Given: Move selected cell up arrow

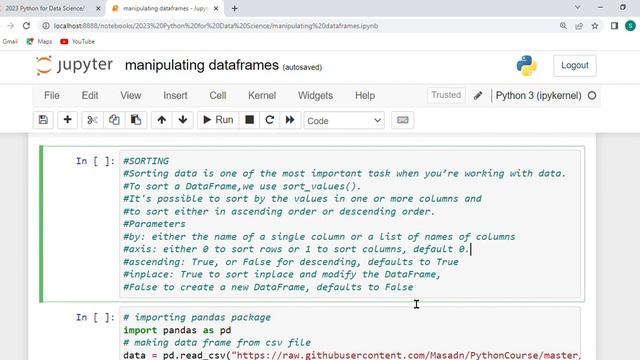Looking at the screenshot, I should (162, 120).
